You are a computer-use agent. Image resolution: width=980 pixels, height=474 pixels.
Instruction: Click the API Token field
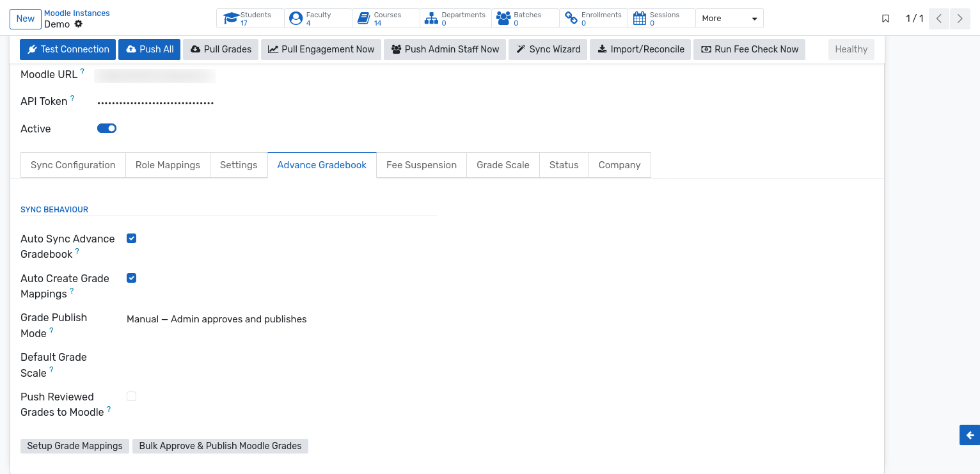(x=155, y=102)
